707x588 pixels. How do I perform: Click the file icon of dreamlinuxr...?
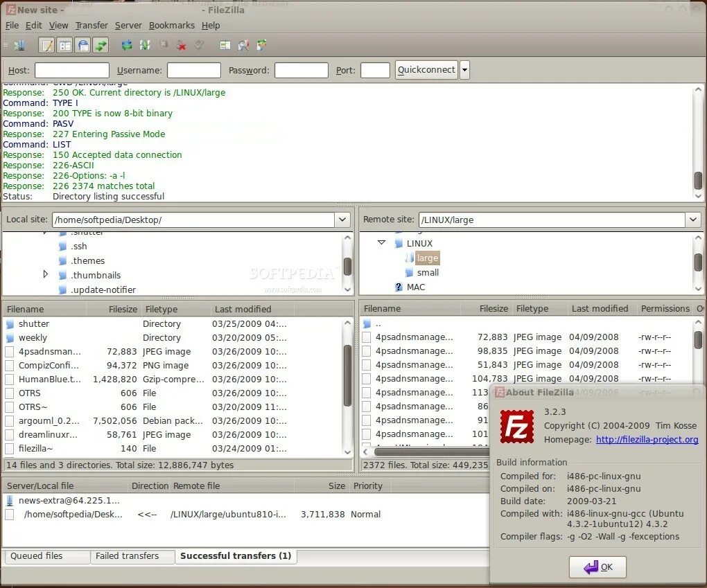10,435
